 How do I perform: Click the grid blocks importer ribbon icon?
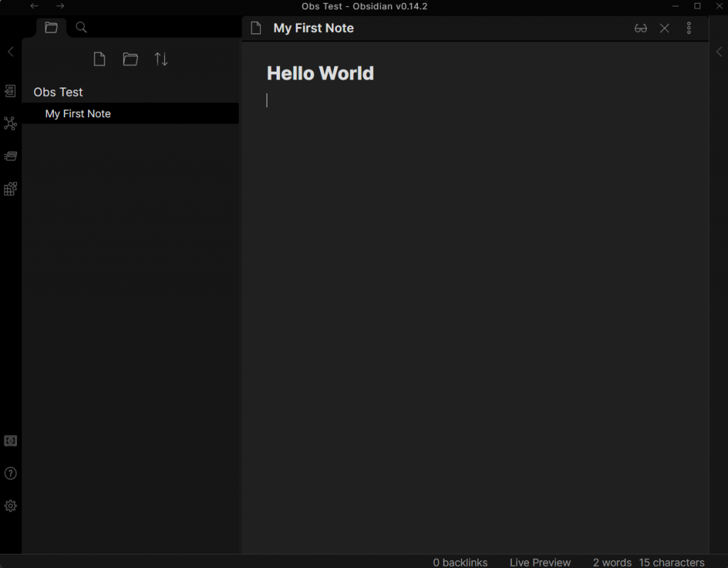10,188
